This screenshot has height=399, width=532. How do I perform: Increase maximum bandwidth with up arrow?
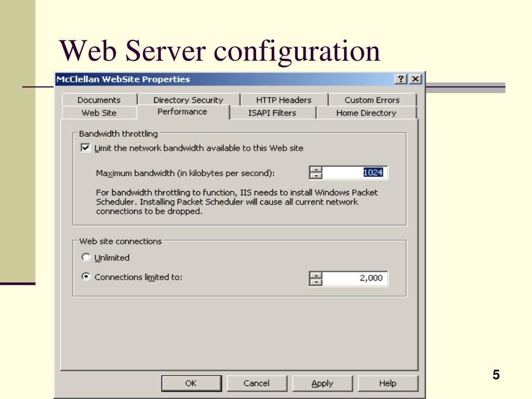tap(316, 169)
